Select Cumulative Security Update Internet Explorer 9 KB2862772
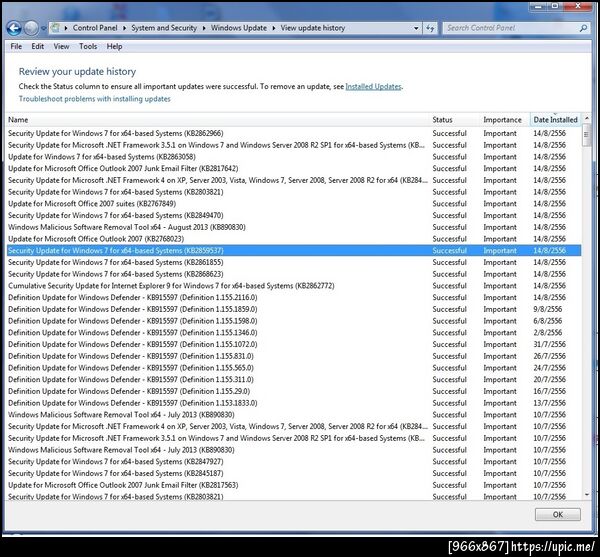Viewport: 600px width, 557px height. coord(294,286)
